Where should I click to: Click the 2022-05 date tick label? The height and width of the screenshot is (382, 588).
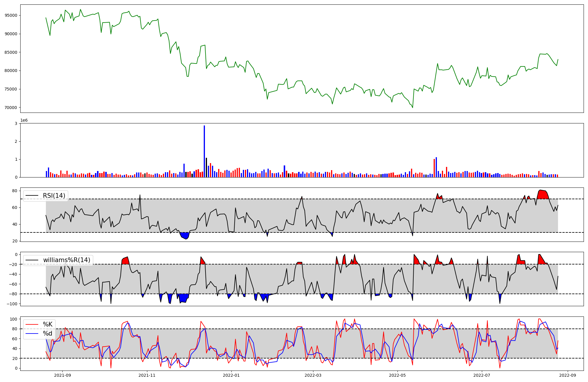coord(397,375)
